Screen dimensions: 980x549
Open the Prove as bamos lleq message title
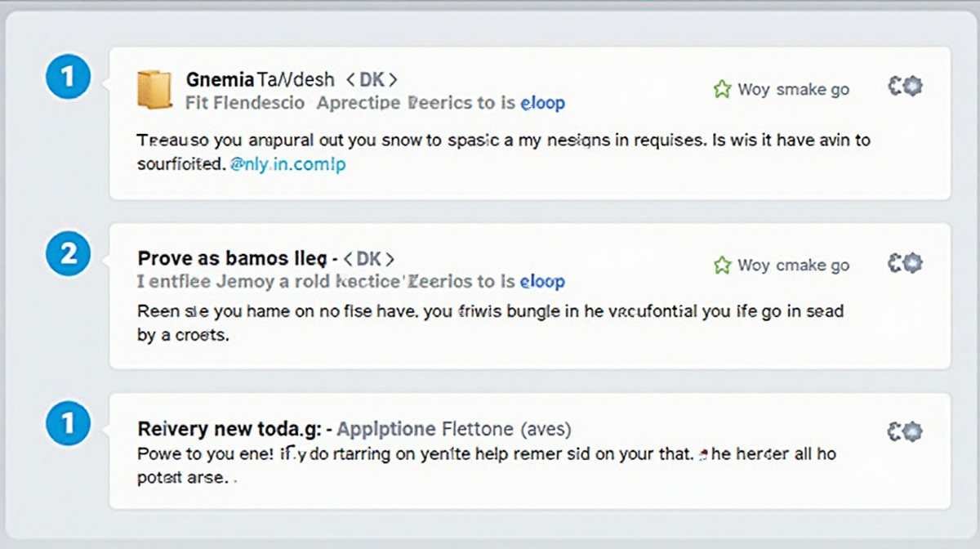(x=233, y=259)
